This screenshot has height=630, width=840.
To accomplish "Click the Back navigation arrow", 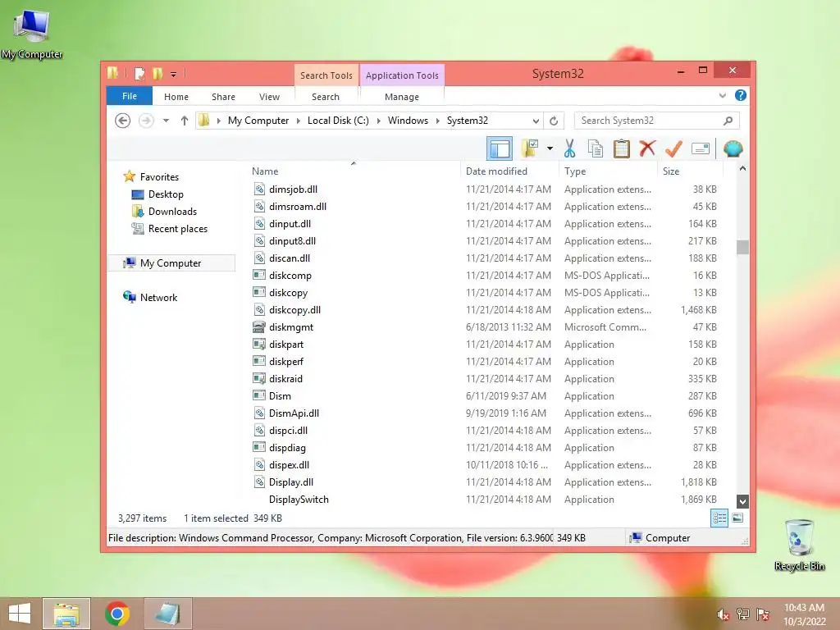I will tap(123, 121).
